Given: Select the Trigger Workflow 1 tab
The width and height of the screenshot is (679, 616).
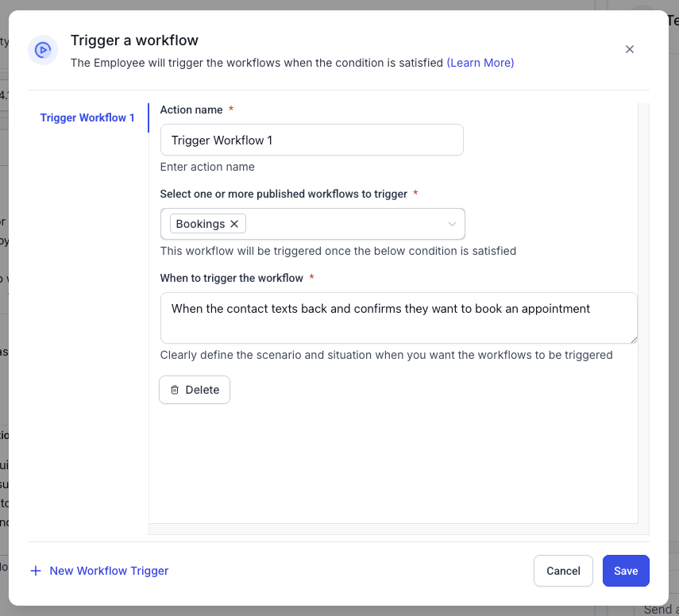Looking at the screenshot, I should point(87,117).
